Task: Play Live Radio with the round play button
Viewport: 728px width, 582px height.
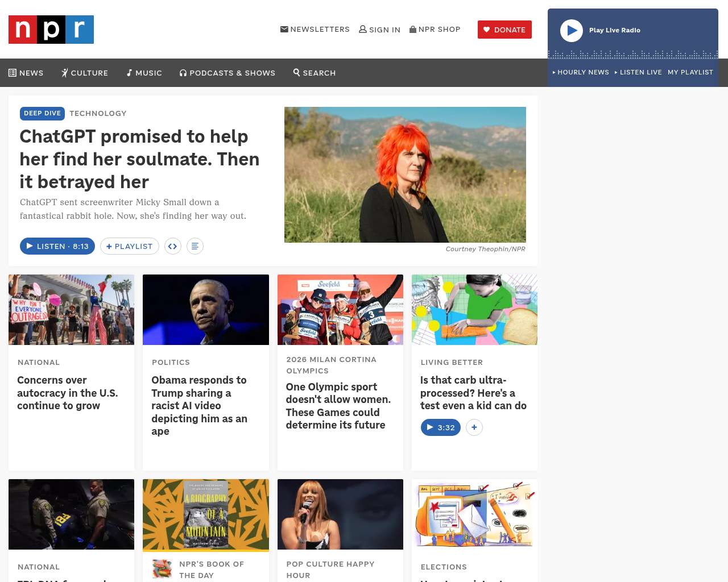Action: point(572,31)
